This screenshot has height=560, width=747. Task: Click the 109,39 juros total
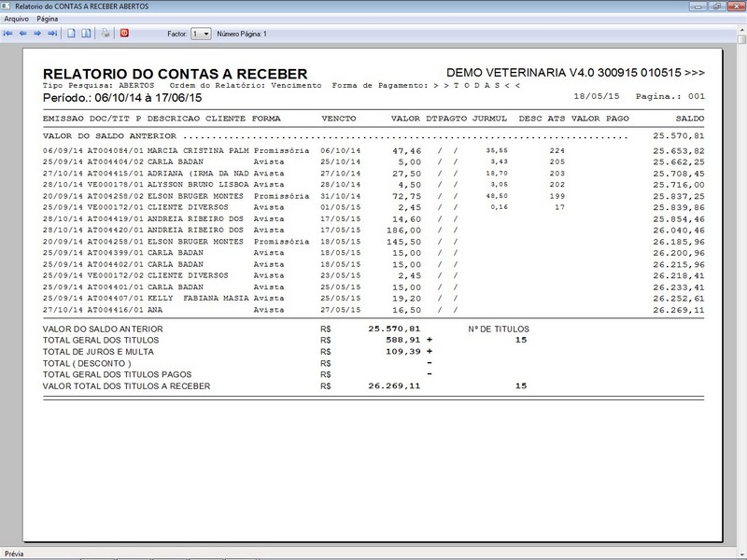pyautogui.click(x=403, y=352)
